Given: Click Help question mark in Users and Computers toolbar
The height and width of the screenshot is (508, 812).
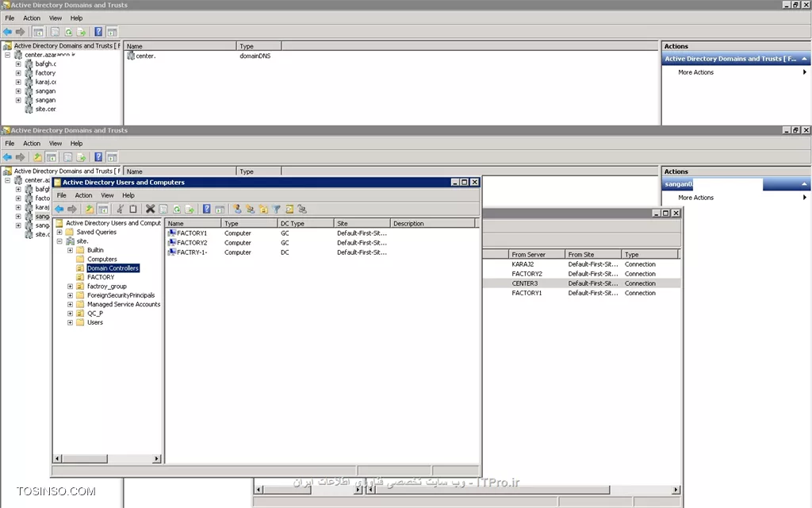Looking at the screenshot, I should [x=207, y=210].
